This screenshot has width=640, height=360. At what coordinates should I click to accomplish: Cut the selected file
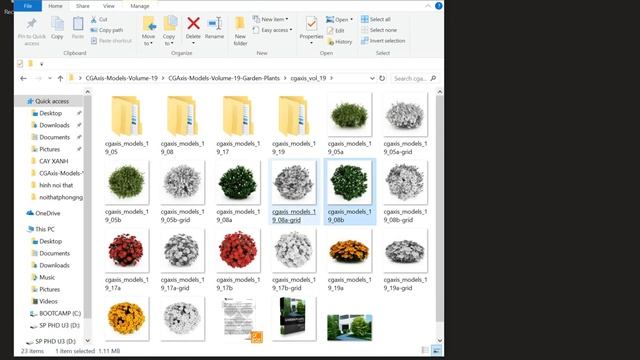[x=99, y=19]
